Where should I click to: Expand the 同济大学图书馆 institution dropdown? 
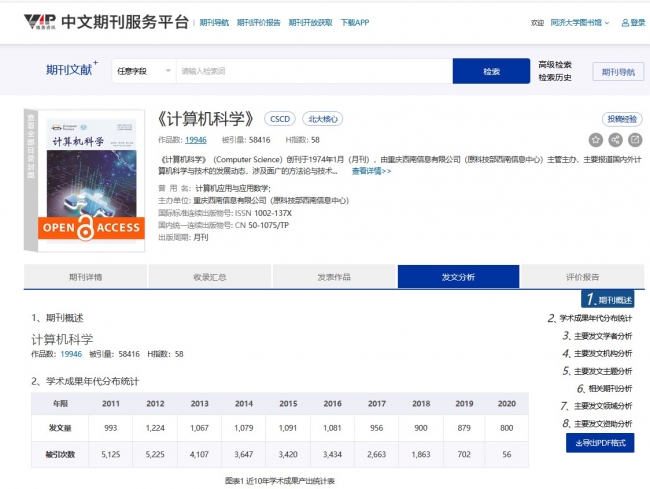(x=580, y=23)
